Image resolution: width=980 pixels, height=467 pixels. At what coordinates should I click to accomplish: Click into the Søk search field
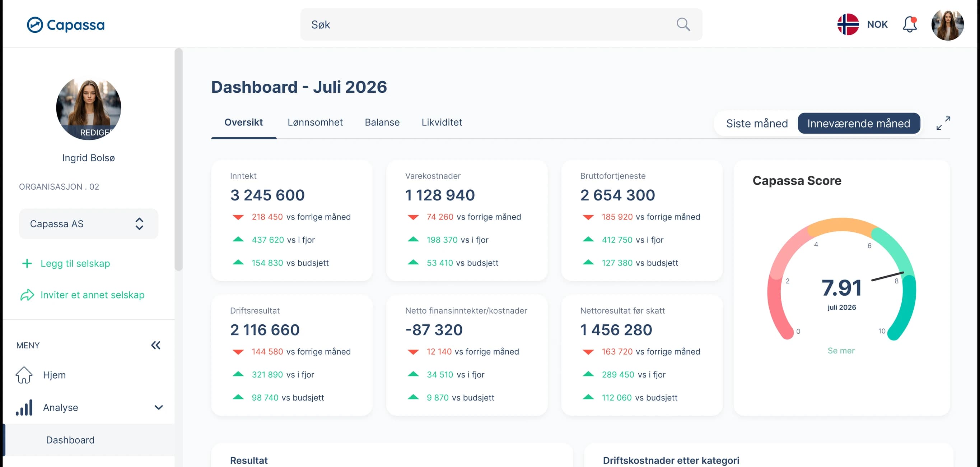point(501,24)
